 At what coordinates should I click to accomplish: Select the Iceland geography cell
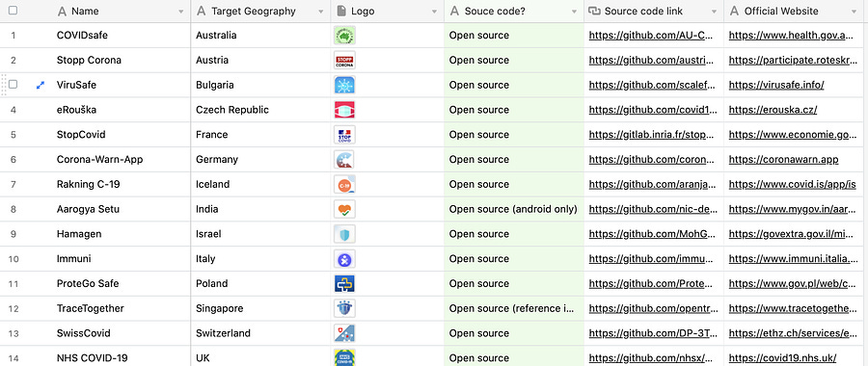(260, 185)
